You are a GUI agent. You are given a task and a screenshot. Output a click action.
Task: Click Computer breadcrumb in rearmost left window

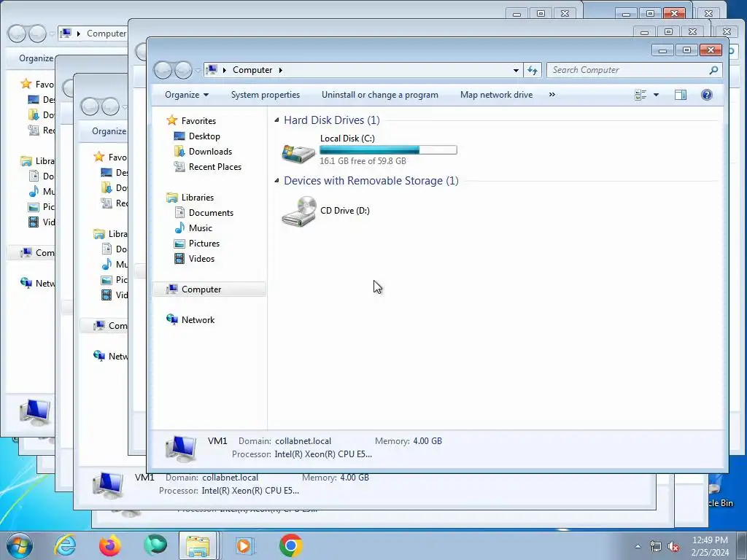107,34
